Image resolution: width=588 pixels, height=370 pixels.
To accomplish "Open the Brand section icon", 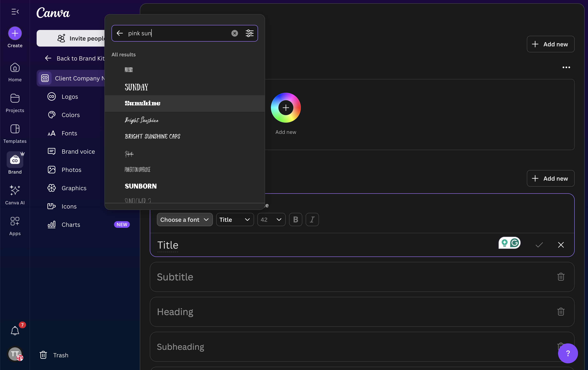I will coord(15,160).
